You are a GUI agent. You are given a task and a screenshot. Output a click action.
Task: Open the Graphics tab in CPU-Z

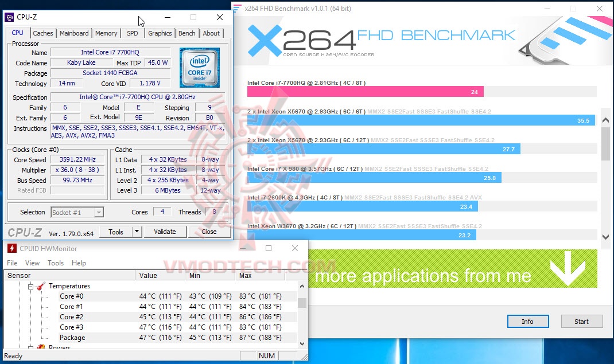[x=160, y=33]
